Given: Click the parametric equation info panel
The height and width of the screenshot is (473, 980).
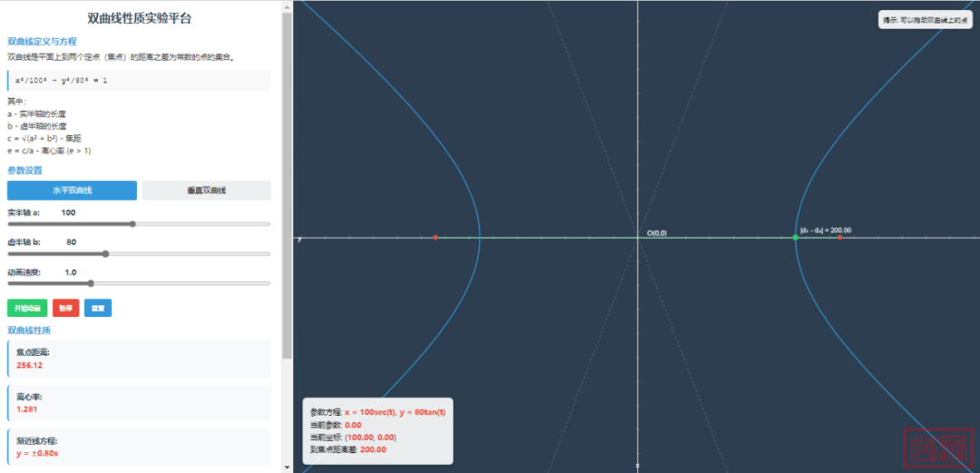Looking at the screenshot, I should pyautogui.click(x=377, y=430).
